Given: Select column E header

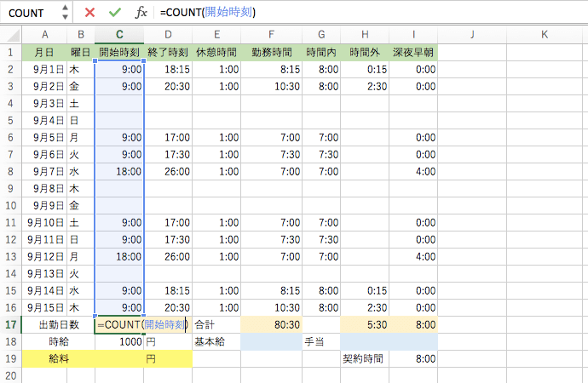Looking at the screenshot, I should coord(216,35).
